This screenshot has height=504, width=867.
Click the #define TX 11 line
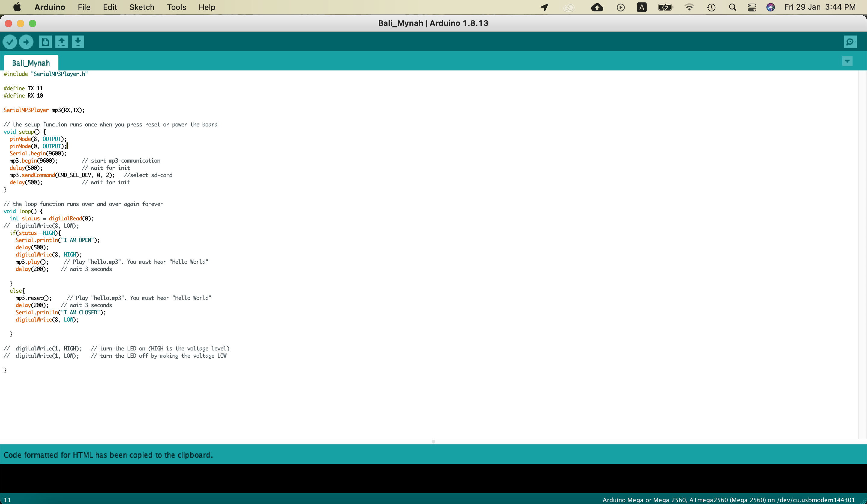tap(23, 89)
